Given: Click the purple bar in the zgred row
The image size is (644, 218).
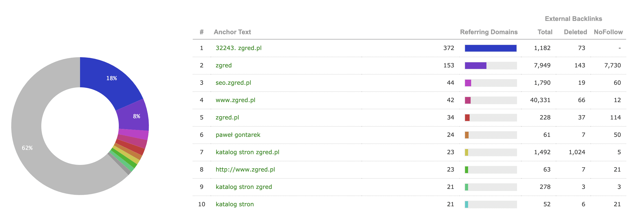Looking at the screenshot, I should click(x=475, y=66).
